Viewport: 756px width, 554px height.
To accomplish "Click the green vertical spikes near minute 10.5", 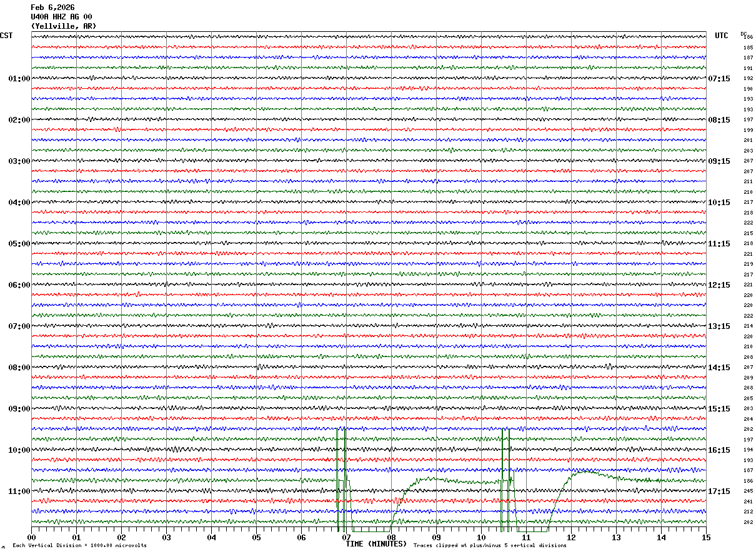I will click(505, 480).
